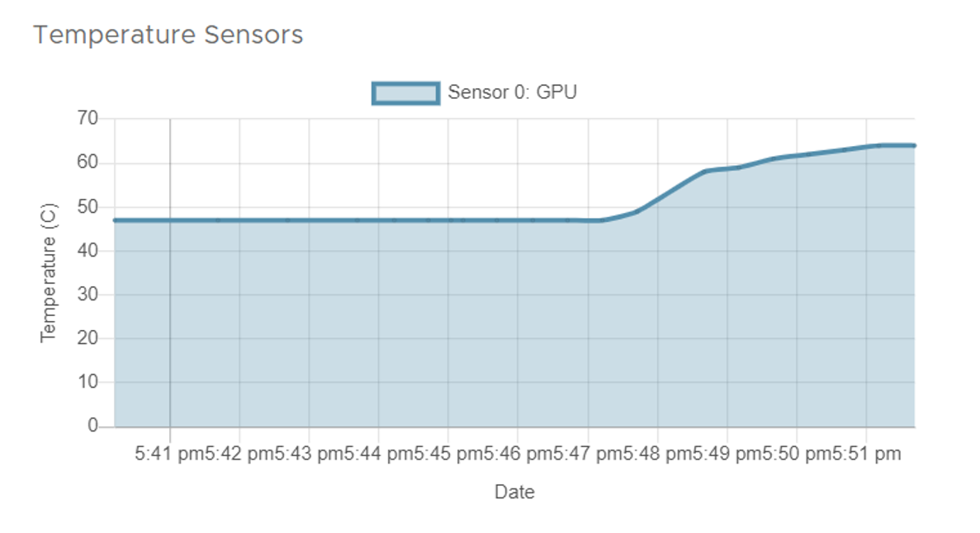
Task: Click the 5:51 pm time label
Action: [866, 453]
